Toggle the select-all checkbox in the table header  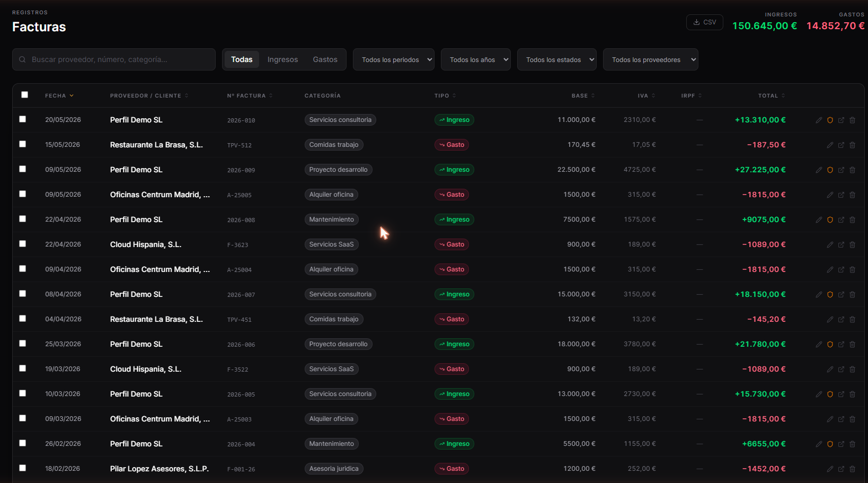24,95
